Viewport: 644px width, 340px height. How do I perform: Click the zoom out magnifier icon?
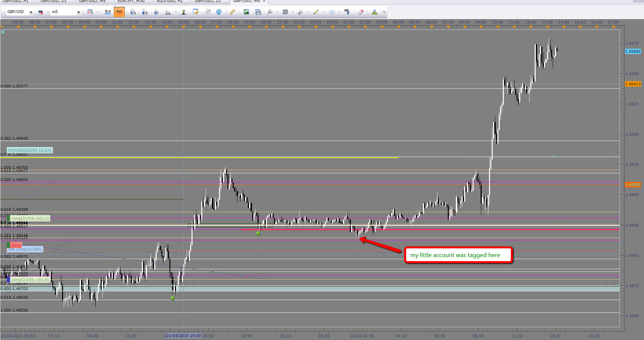click(x=145, y=12)
